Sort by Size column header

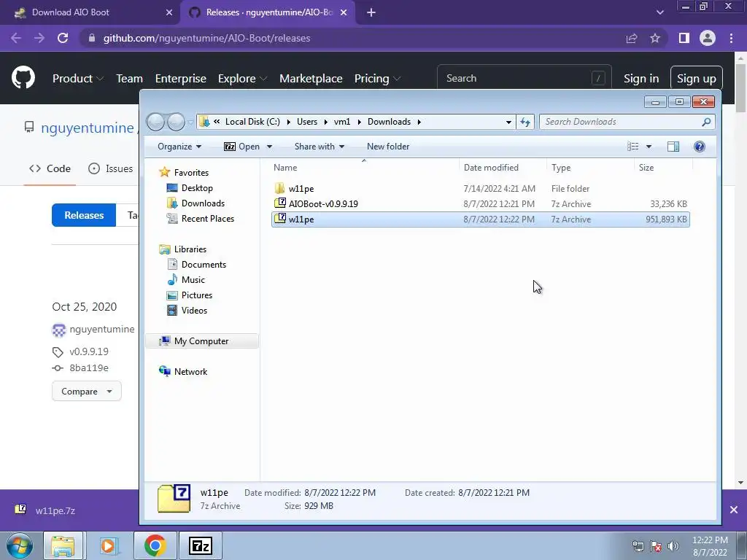coord(646,168)
